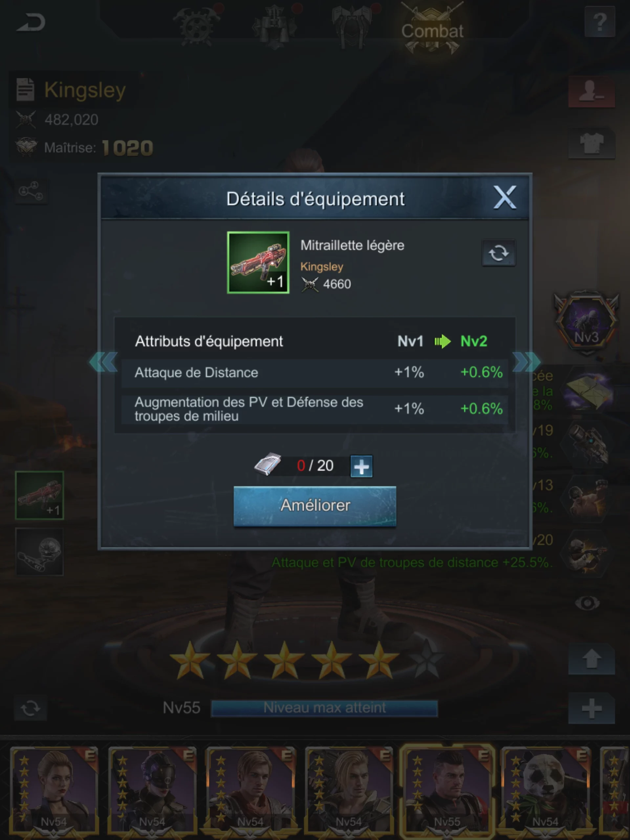Viewport: 630px width, 840px height.
Task: Tap the red hero profile icon
Action: tap(592, 92)
